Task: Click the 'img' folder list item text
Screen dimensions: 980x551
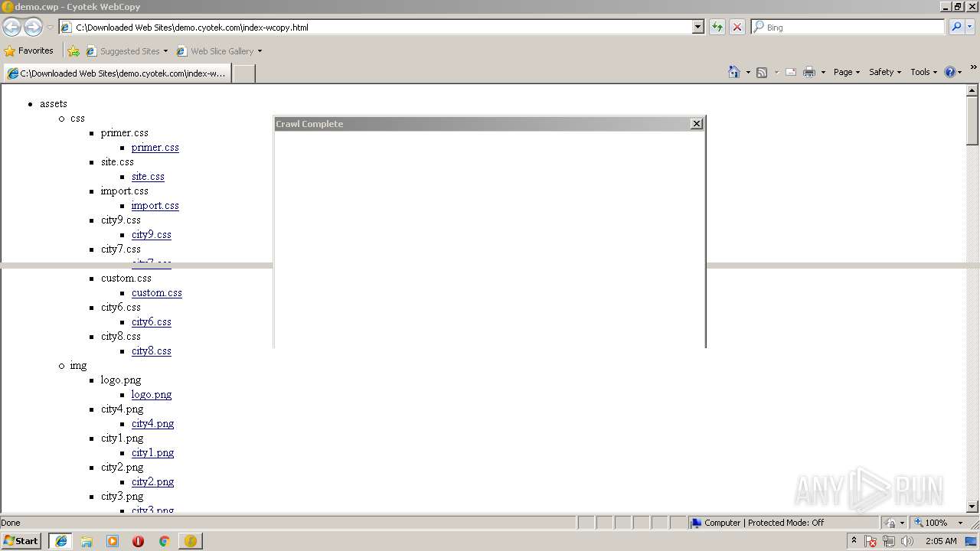Action: pyautogui.click(x=78, y=365)
